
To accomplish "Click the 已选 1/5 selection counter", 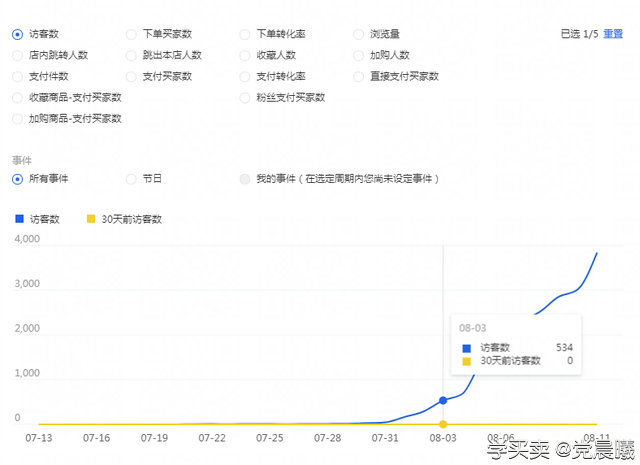I will tap(579, 34).
